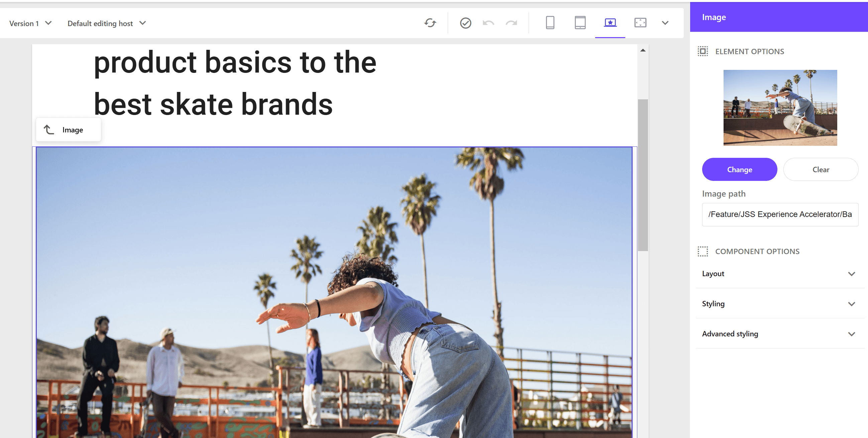This screenshot has height=438, width=868.
Task: Click the reload canvas icon
Action: (x=430, y=23)
